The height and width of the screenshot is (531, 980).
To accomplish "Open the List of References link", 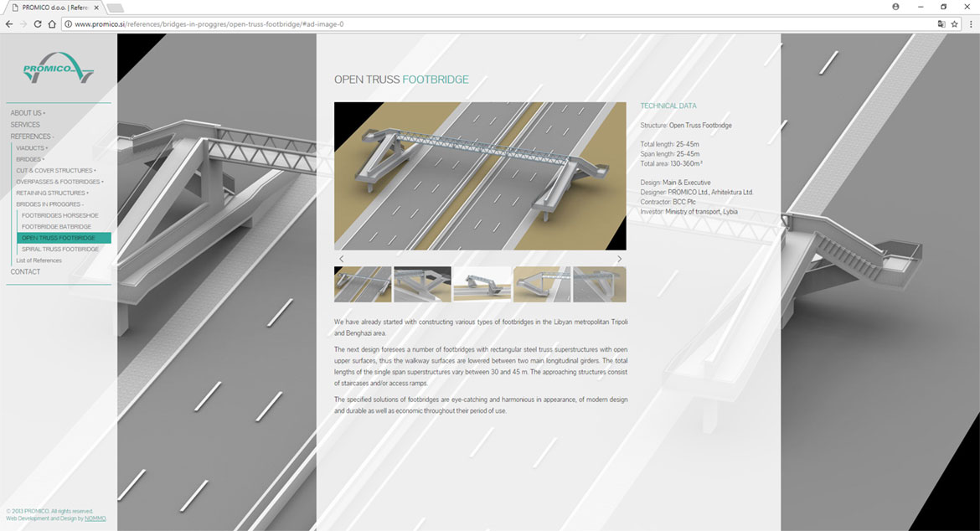I will (39, 260).
